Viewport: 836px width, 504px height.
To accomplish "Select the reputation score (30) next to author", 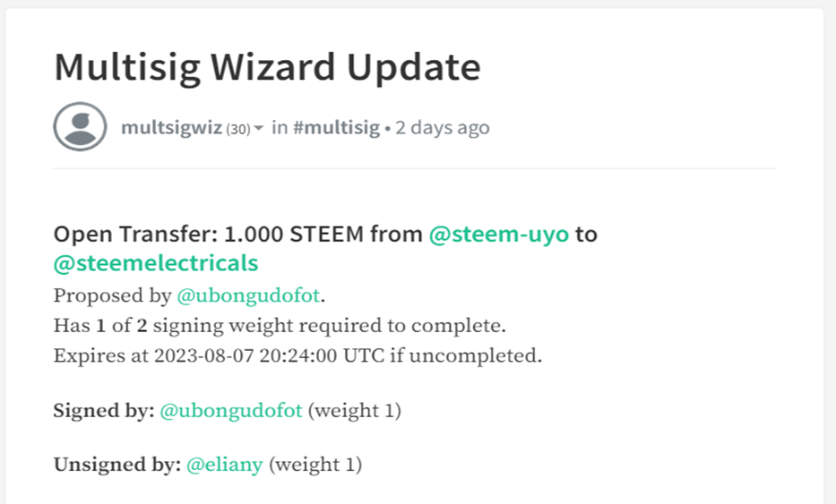I will point(238,130).
